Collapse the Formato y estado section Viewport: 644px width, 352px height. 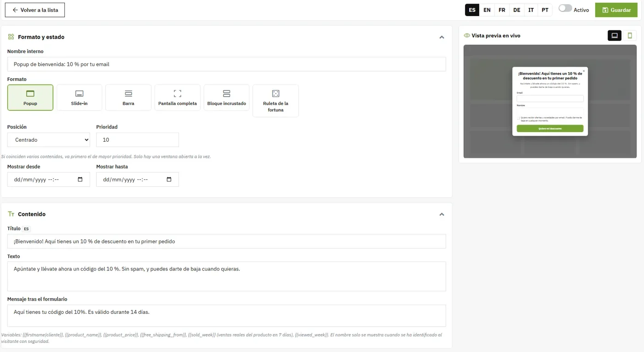click(442, 37)
